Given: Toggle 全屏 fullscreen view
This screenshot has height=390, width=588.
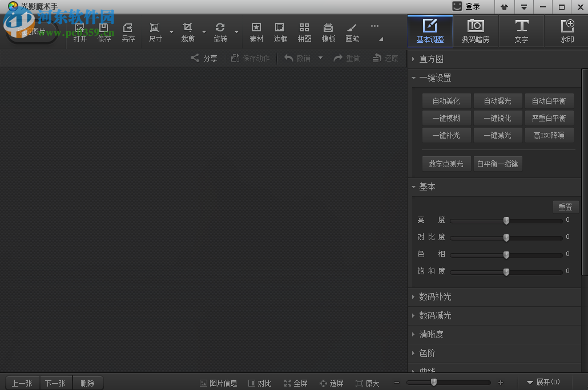Looking at the screenshot, I should tap(296, 383).
